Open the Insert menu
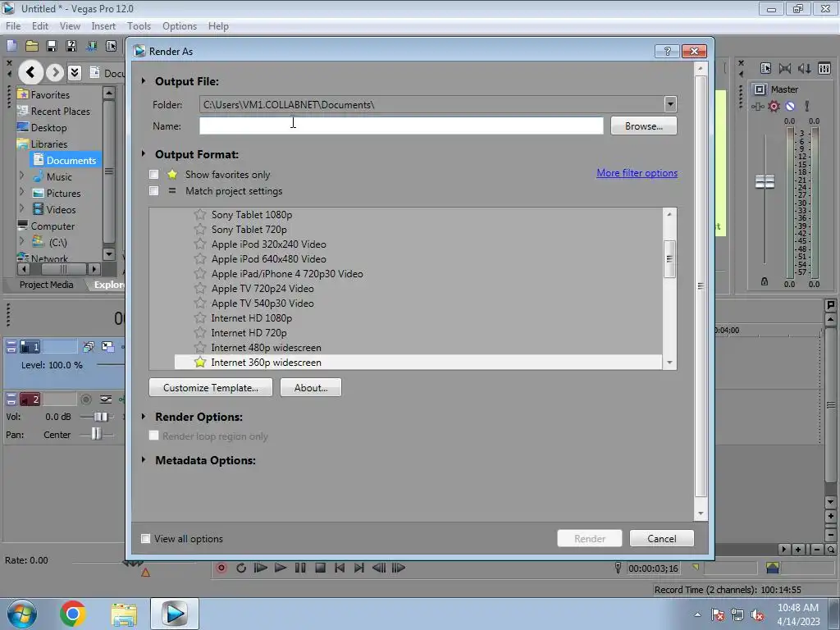840x630 pixels. [x=103, y=25]
